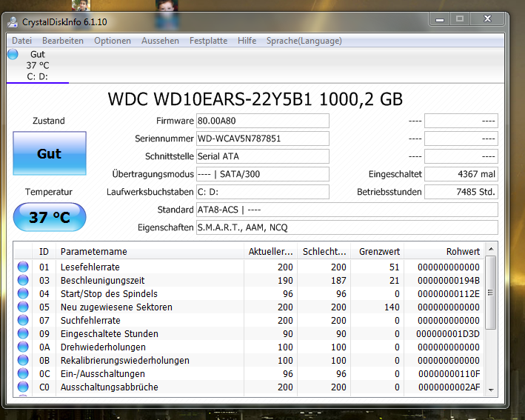Click the Eingeschaltet field 4367 mal
The height and width of the screenshot is (420, 525).
click(x=461, y=174)
